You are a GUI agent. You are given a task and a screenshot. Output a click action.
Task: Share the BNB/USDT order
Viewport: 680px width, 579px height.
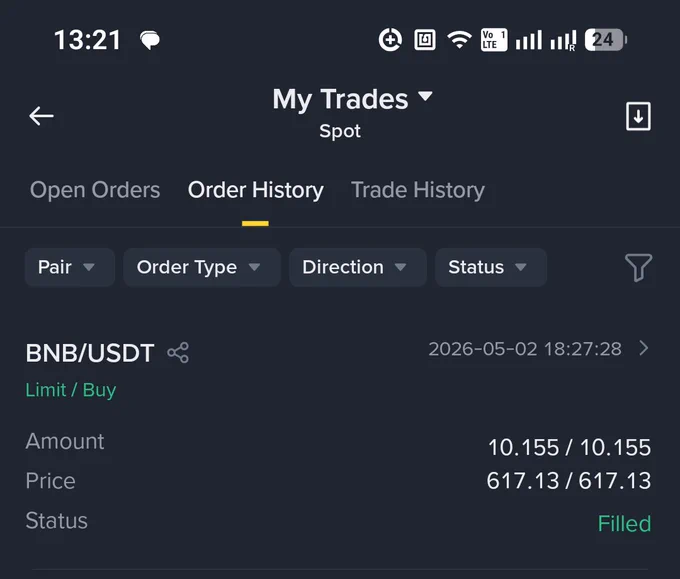(x=178, y=353)
